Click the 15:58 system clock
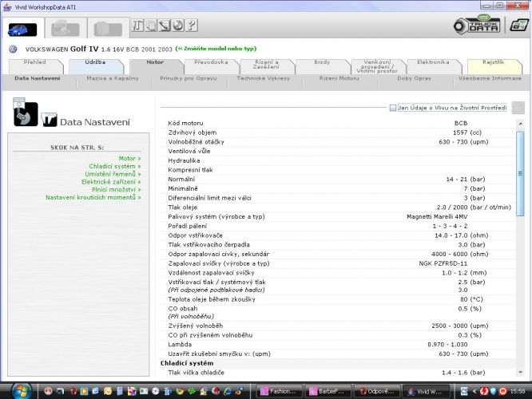Screen dimensions: 532x399 coord(518,391)
